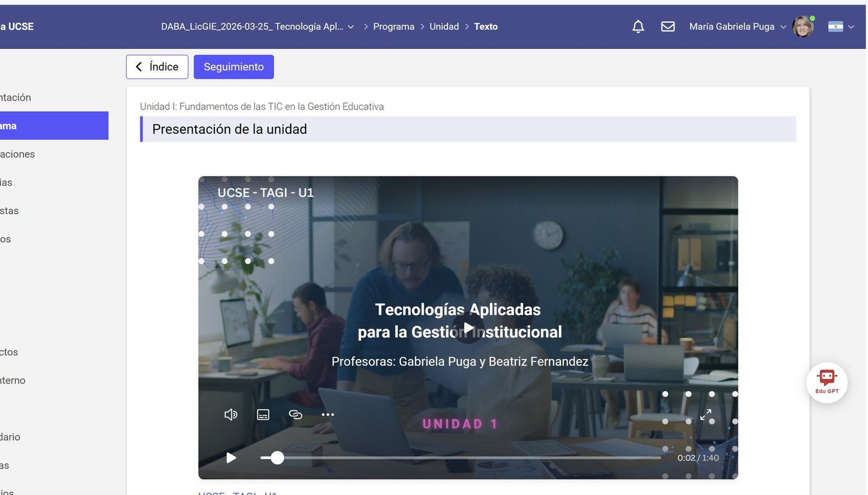This screenshot has height=495, width=868.
Task: Open the notifications bell
Action: point(638,27)
